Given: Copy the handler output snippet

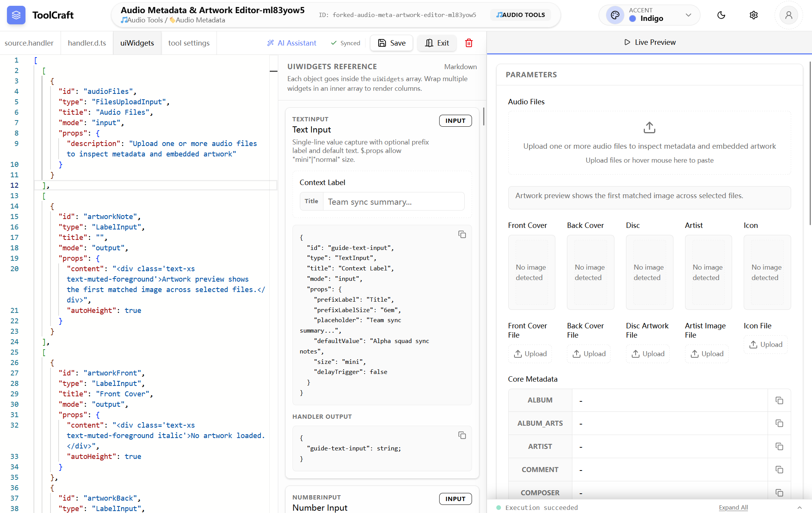Looking at the screenshot, I should [x=462, y=435].
